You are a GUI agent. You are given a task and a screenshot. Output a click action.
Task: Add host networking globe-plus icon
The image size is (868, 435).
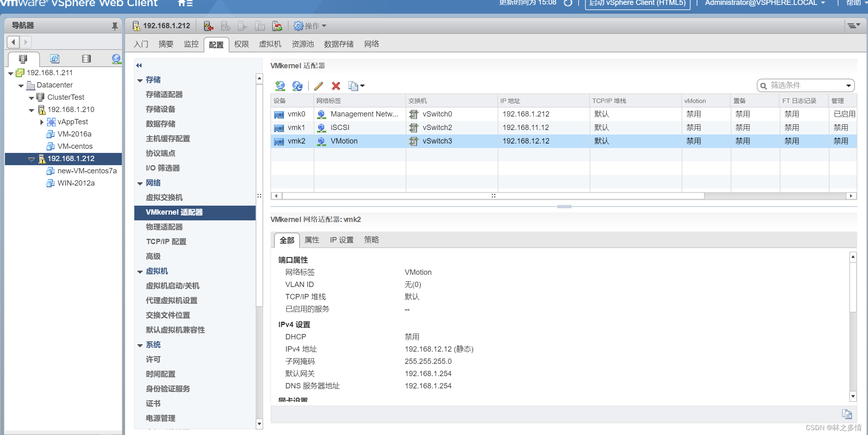coord(280,86)
